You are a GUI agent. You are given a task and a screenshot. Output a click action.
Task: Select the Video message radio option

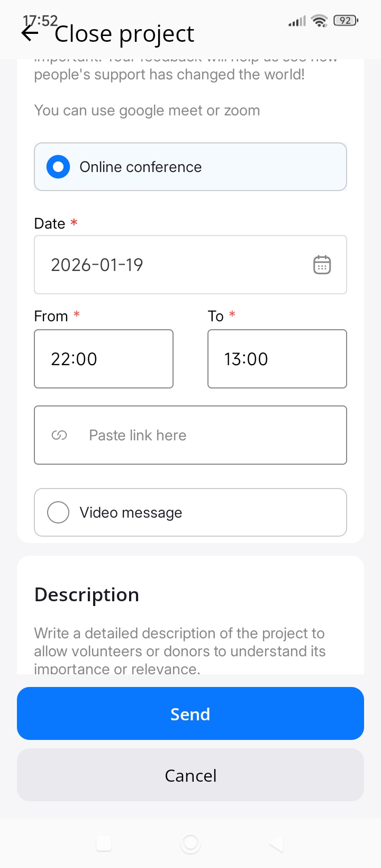(x=58, y=512)
